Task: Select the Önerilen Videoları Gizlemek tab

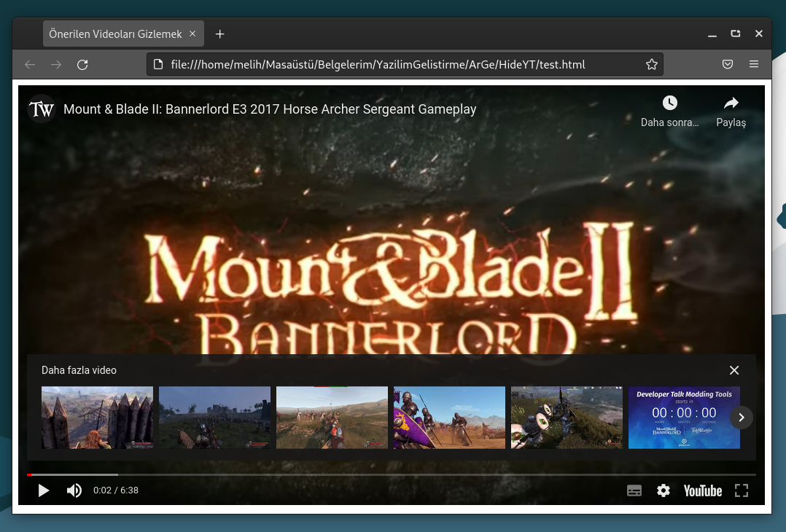Action: tap(123, 34)
